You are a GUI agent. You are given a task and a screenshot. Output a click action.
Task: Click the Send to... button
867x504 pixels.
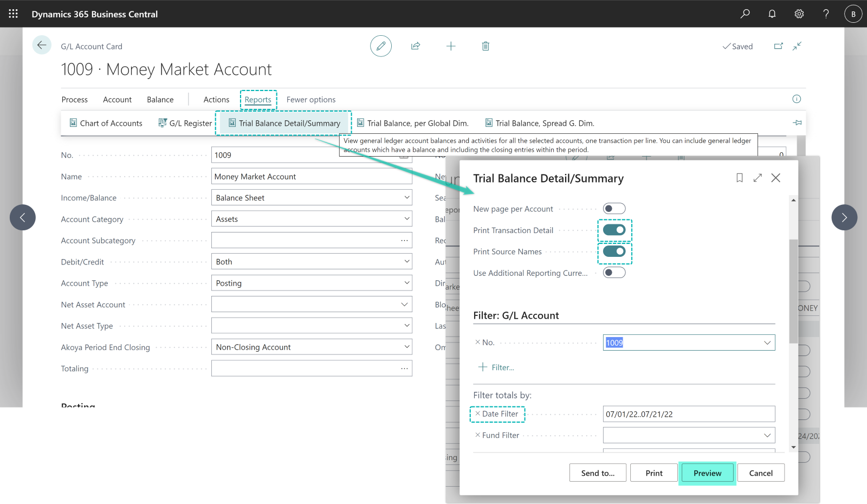[x=598, y=473]
